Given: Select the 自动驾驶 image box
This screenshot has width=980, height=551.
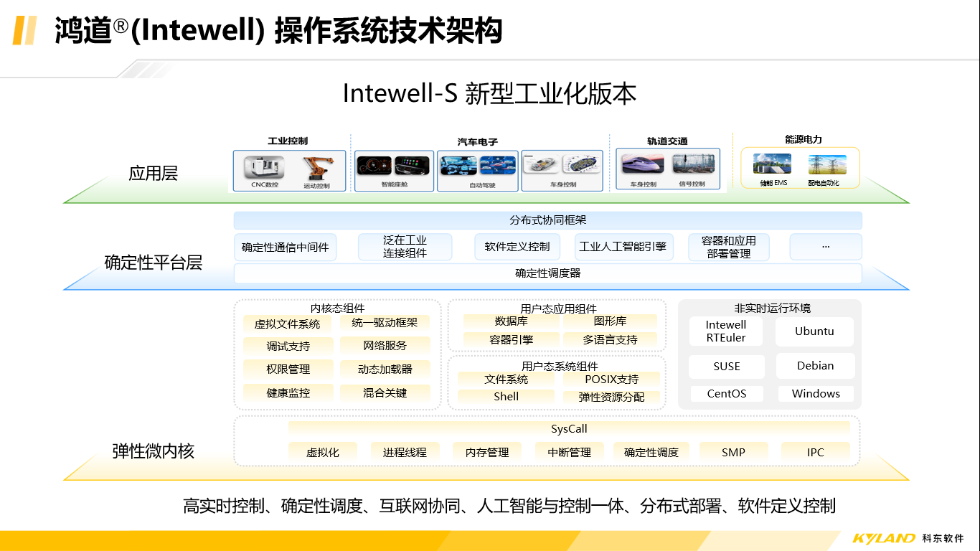Looking at the screenshot, I should pyautogui.click(x=477, y=171).
